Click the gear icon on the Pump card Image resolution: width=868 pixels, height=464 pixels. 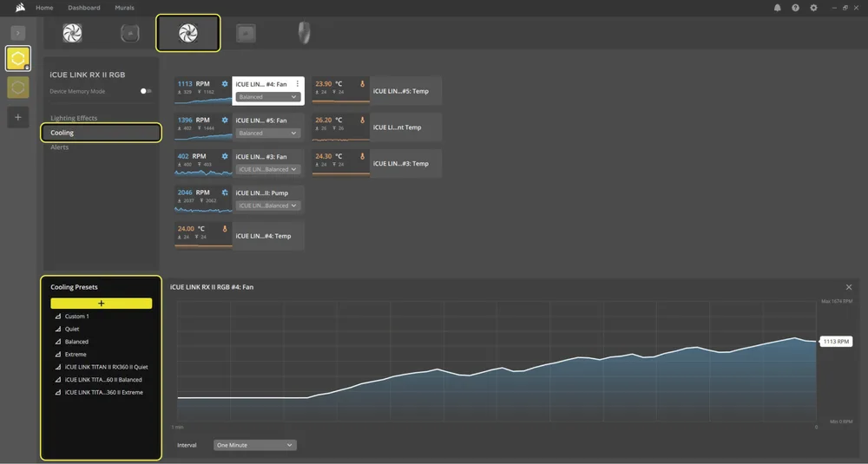225,193
